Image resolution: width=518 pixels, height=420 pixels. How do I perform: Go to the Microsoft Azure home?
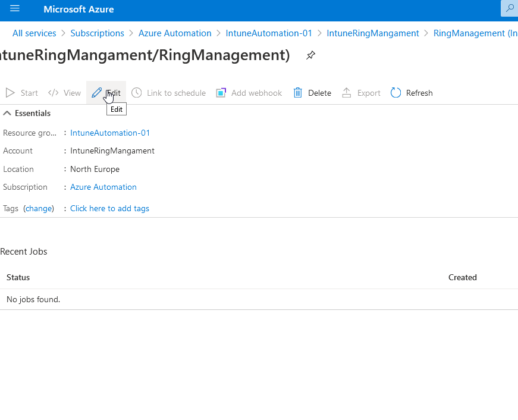coord(79,10)
